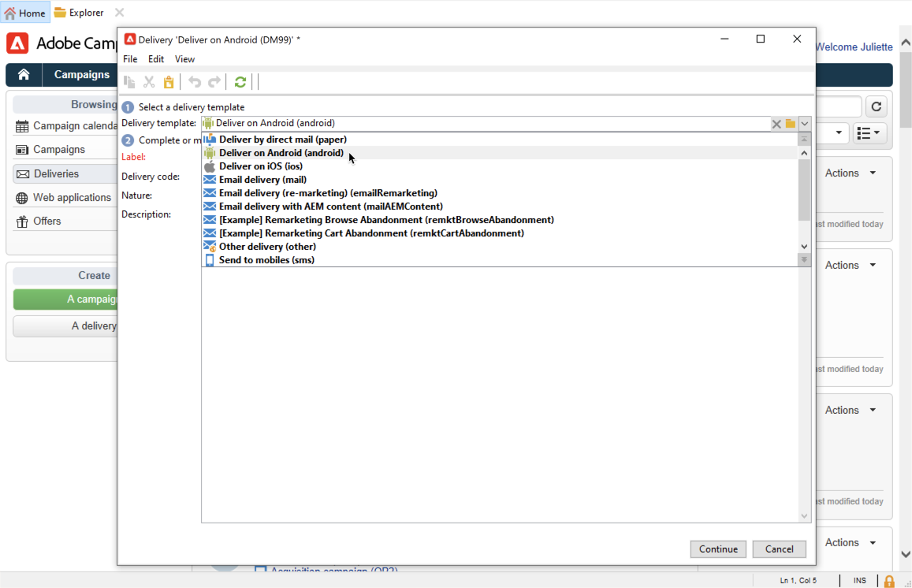Select Send to mobiles (sms)
This screenshot has height=588, width=912.
point(501,260)
